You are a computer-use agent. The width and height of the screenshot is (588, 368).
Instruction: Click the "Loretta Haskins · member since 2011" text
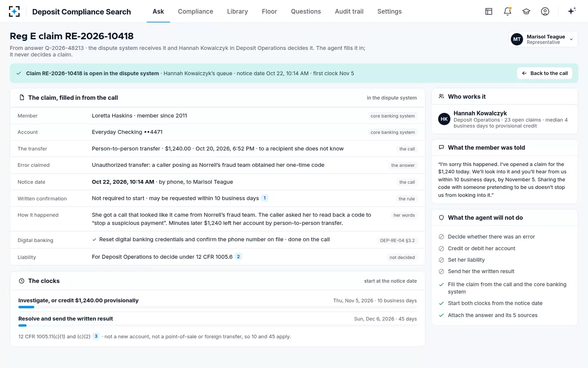point(139,116)
